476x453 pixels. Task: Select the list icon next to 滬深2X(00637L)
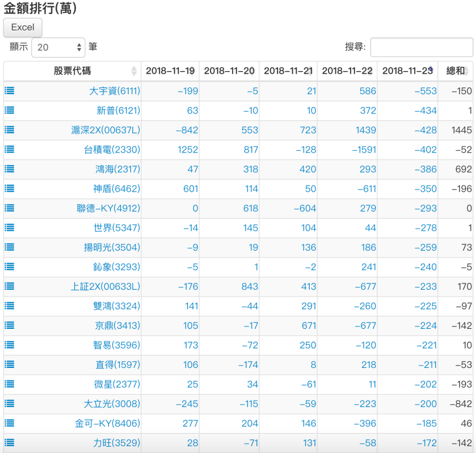(x=9, y=130)
